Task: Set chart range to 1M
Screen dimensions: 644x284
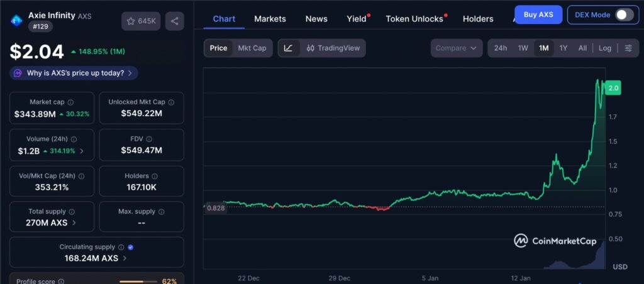Action: pyautogui.click(x=544, y=48)
